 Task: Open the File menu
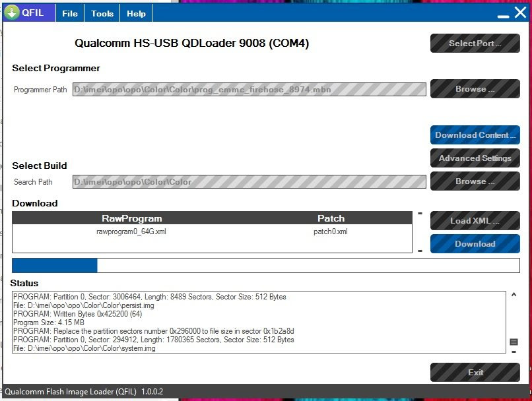[x=70, y=14]
